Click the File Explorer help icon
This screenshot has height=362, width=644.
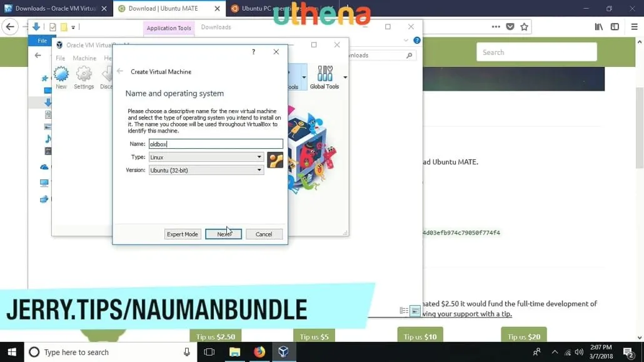(417, 40)
